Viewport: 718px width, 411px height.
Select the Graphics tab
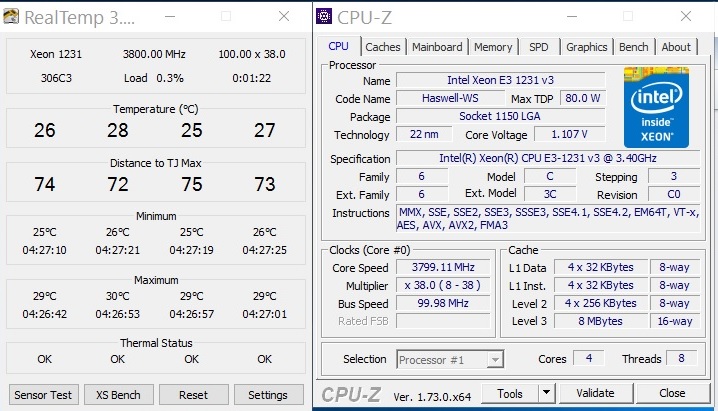click(x=586, y=47)
